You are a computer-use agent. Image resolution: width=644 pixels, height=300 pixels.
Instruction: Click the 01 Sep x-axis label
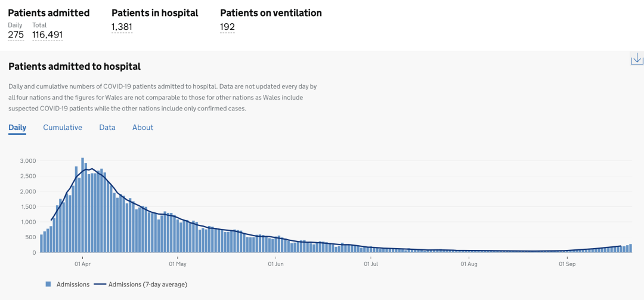tap(566, 263)
